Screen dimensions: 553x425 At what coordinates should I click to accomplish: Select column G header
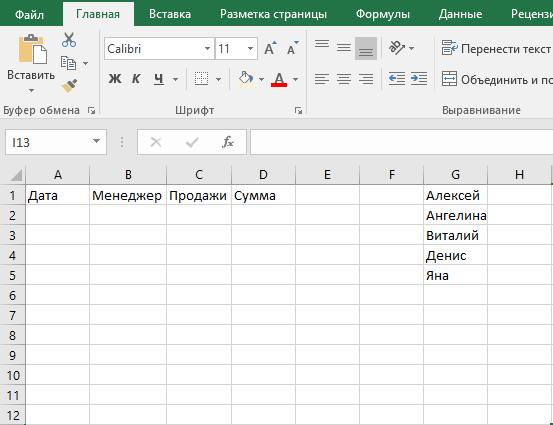pyautogui.click(x=455, y=175)
